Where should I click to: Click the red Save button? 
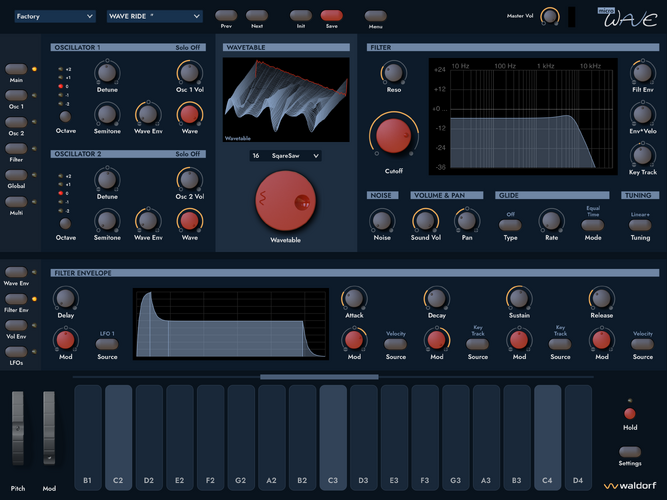331,15
